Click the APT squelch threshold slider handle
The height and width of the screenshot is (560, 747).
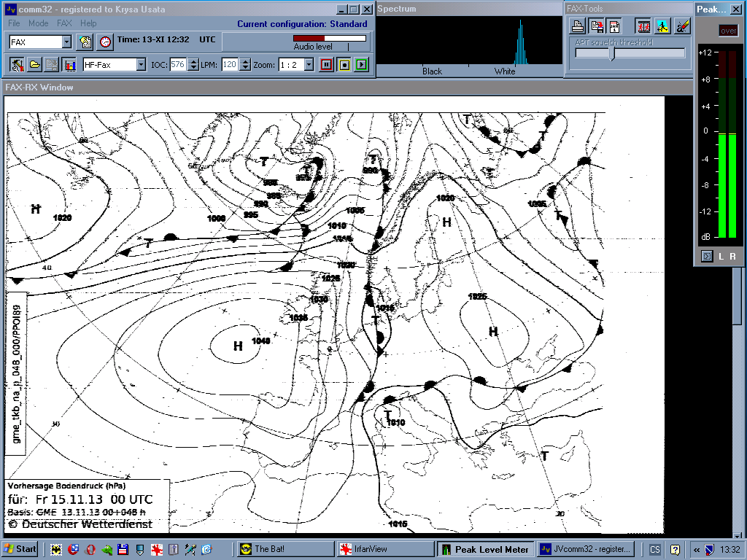pos(612,53)
